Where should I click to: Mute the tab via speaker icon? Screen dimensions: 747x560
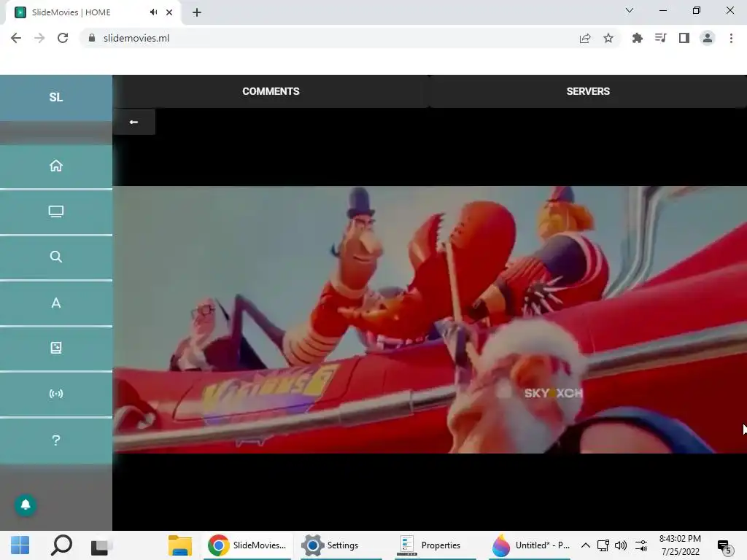[153, 12]
